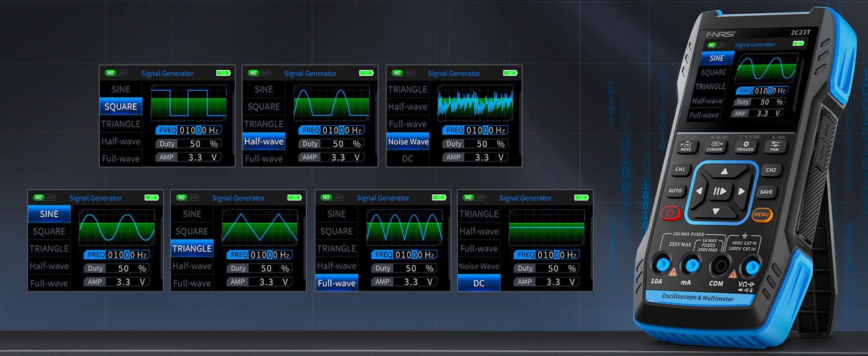
Task: Select the highlighted Noise Wave option
Action: point(408,142)
